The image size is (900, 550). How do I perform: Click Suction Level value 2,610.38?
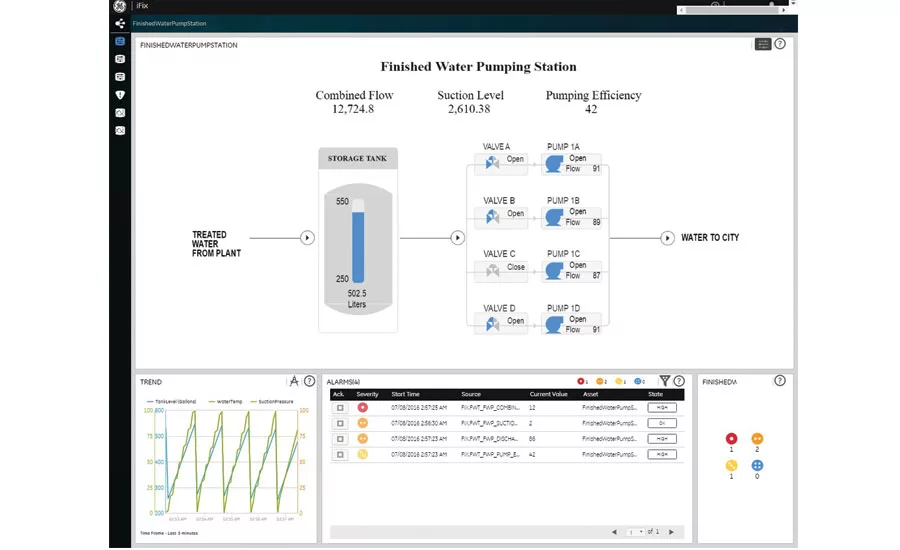469,109
